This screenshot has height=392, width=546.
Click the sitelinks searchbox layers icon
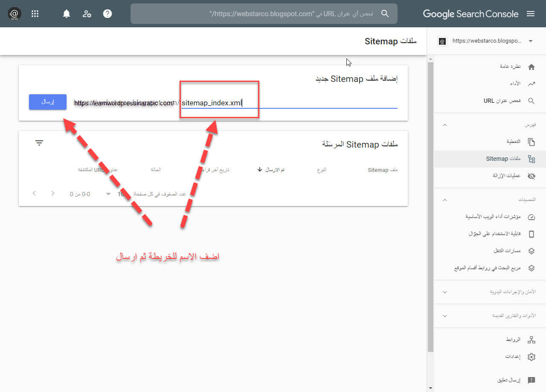click(531, 268)
